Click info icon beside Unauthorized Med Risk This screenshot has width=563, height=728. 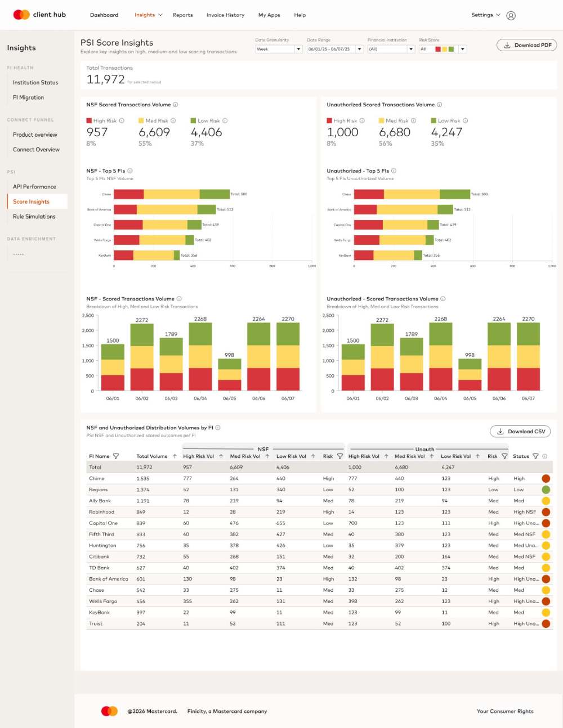[413, 120]
